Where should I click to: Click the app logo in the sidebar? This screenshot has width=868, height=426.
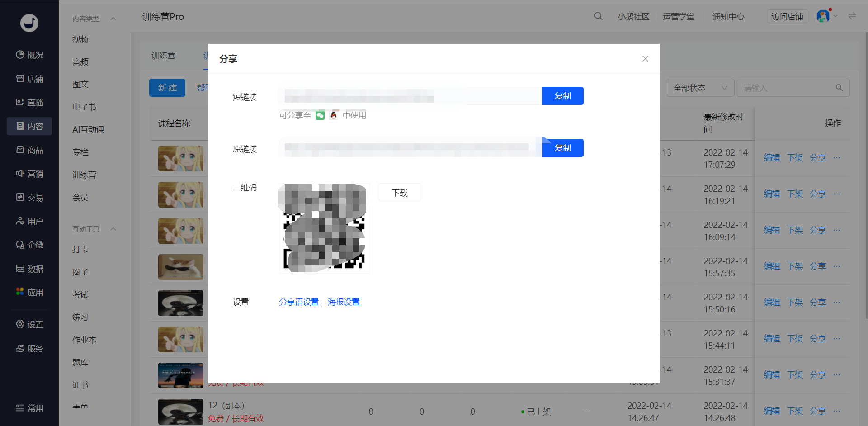click(29, 23)
